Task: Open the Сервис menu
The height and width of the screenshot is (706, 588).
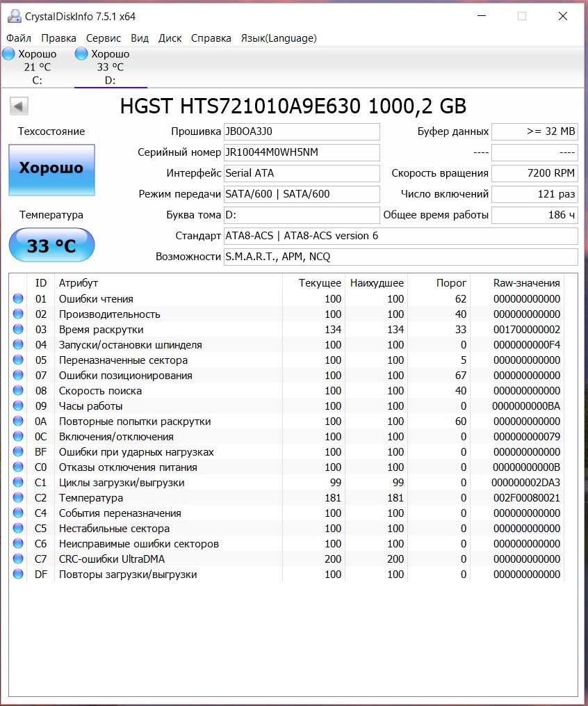Action: pyautogui.click(x=104, y=38)
